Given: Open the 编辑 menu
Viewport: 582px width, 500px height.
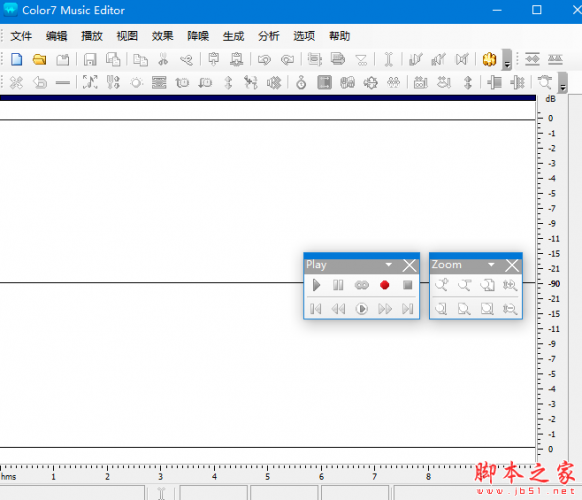Looking at the screenshot, I should [x=56, y=36].
